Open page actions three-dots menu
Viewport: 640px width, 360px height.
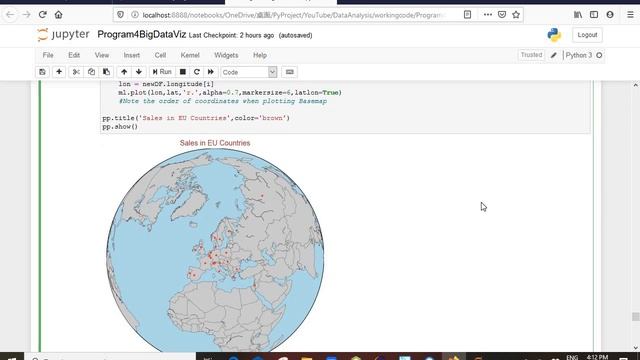[487, 15]
